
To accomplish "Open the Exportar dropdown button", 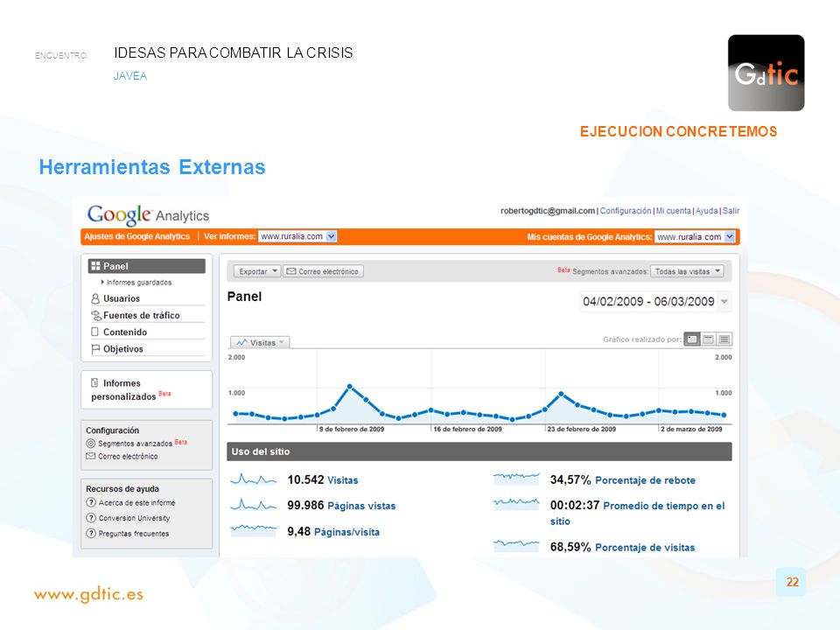I will point(257,271).
